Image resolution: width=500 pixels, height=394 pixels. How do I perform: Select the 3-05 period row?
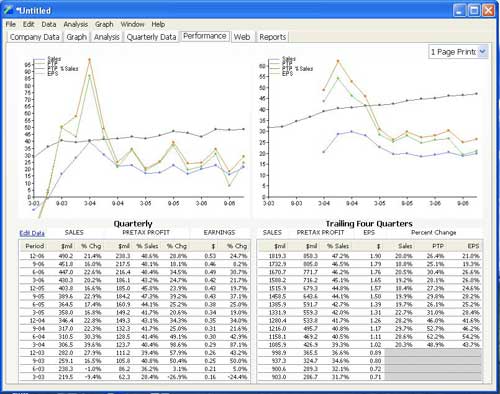coord(135,313)
